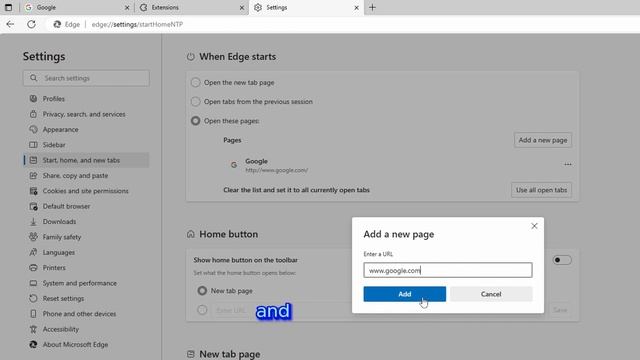Reload the page with refresh icon

pyautogui.click(x=31, y=24)
